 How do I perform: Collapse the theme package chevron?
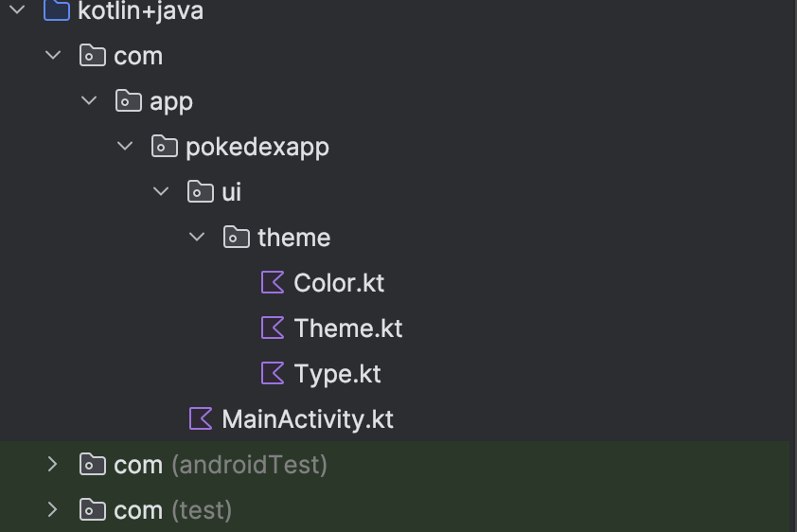pos(197,237)
